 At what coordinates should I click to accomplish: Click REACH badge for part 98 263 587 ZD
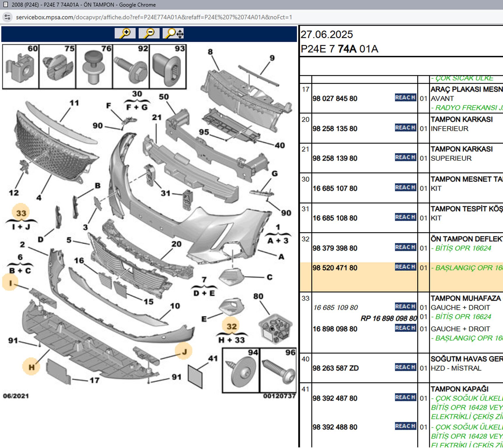405,367
